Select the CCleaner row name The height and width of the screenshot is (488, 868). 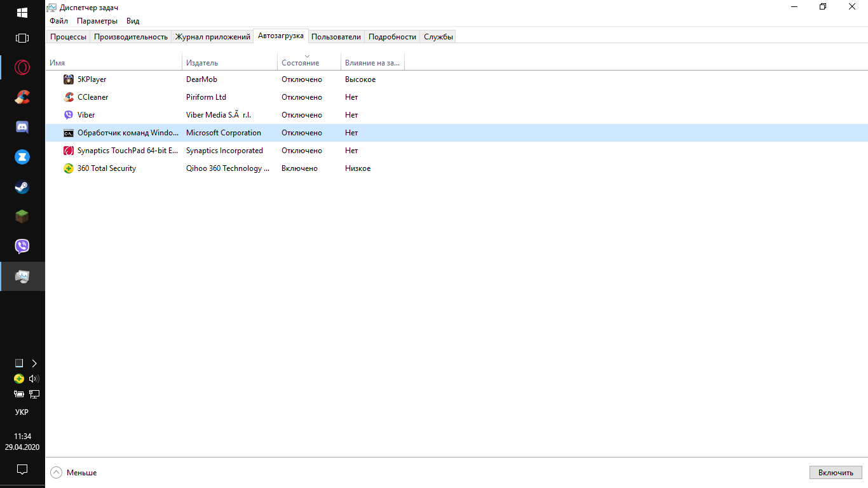click(93, 97)
